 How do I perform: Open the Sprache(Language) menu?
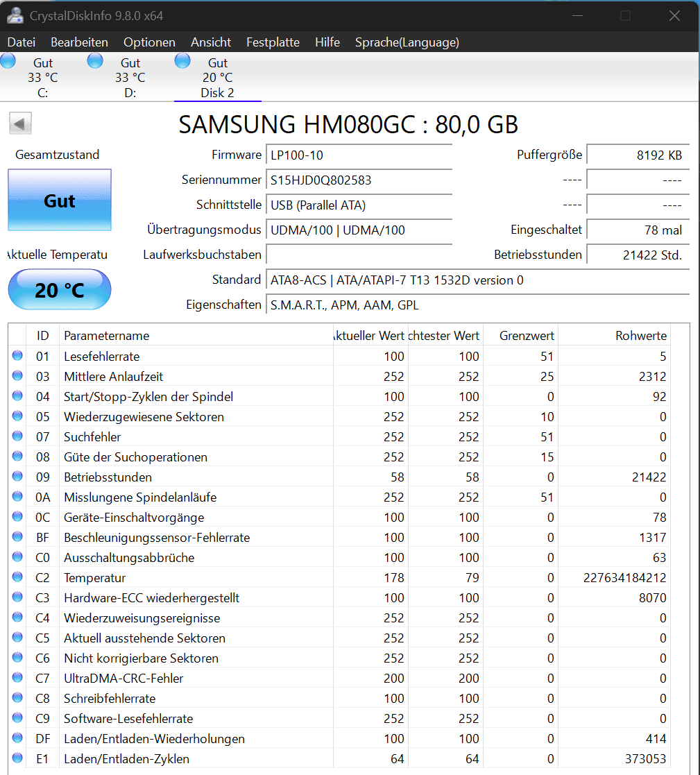(407, 42)
